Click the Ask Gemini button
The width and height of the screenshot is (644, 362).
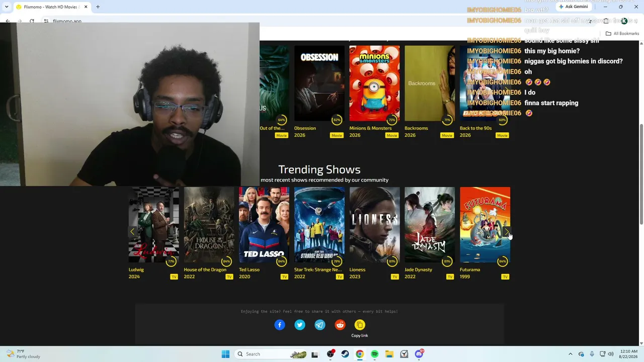(573, 7)
